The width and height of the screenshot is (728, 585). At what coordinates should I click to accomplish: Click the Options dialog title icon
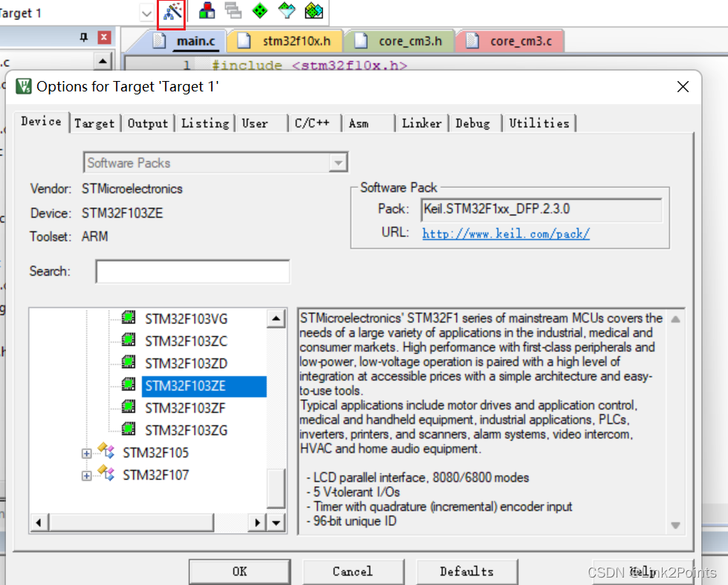(x=23, y=86)
